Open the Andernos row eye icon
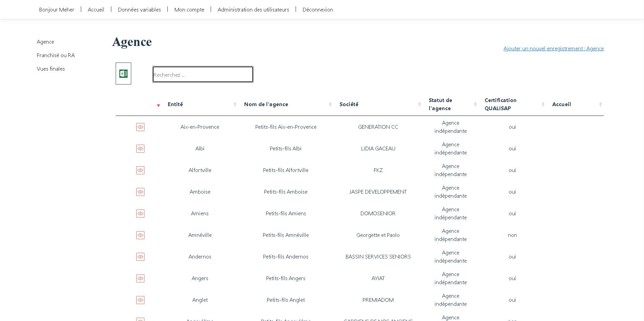644x321 pixels. (x=140, y=257)
